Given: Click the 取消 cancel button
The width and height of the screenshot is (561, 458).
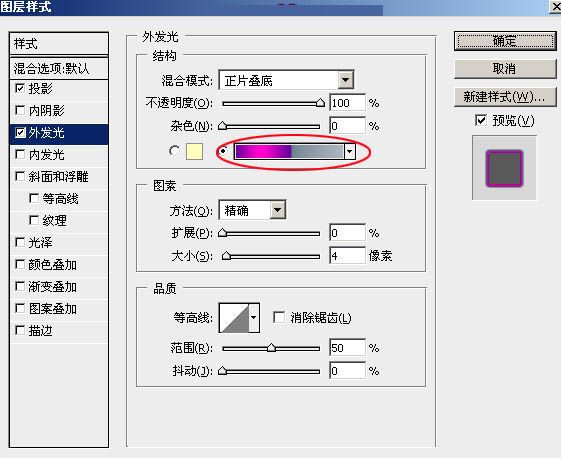Looking at the screenshot, I should [x=505, y=68].
